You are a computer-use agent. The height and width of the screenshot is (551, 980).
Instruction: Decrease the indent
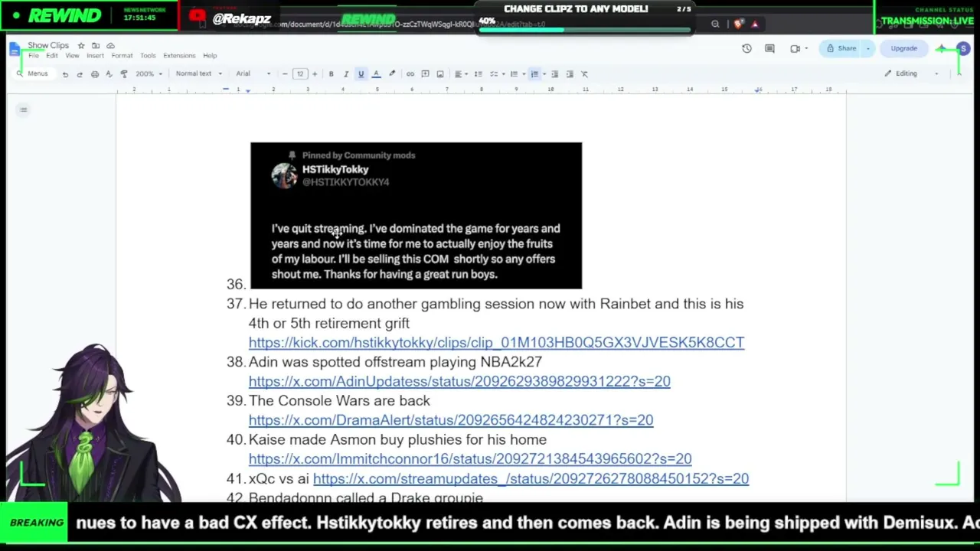pos(555,74)
